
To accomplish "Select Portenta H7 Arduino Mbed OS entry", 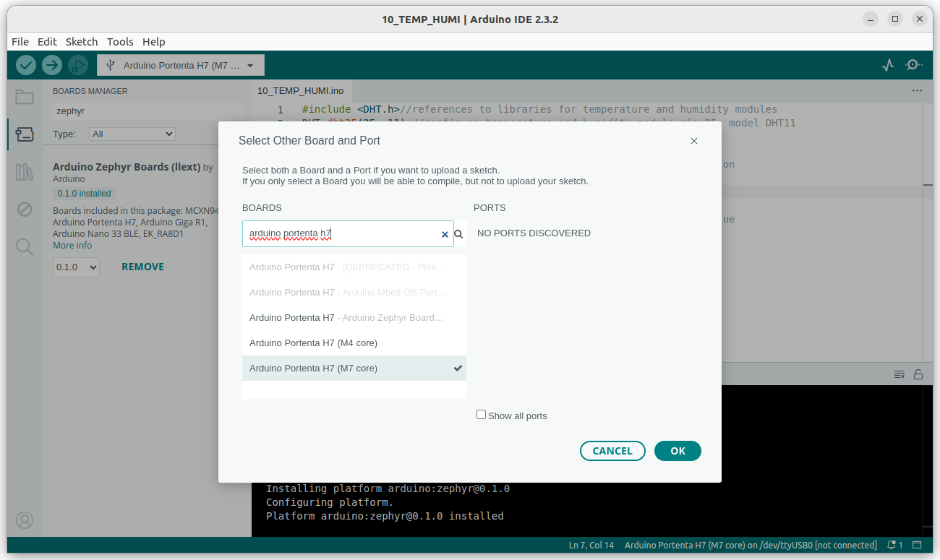I will point(354,293).
